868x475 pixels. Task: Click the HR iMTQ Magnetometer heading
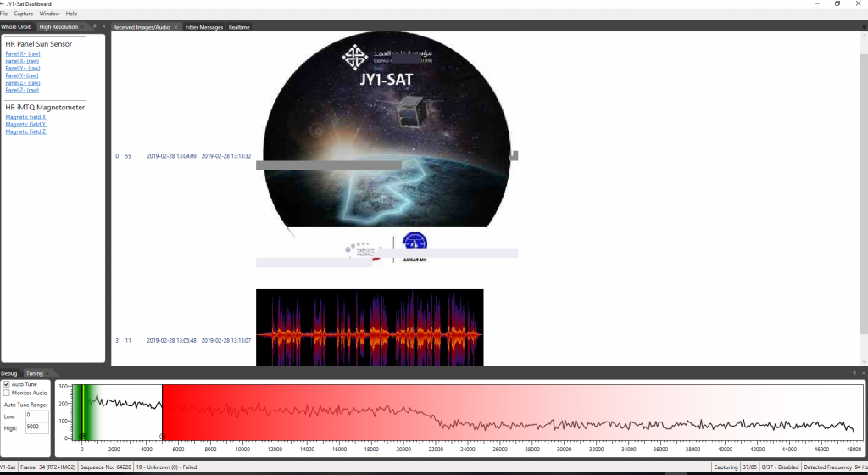tap(45, 108)
